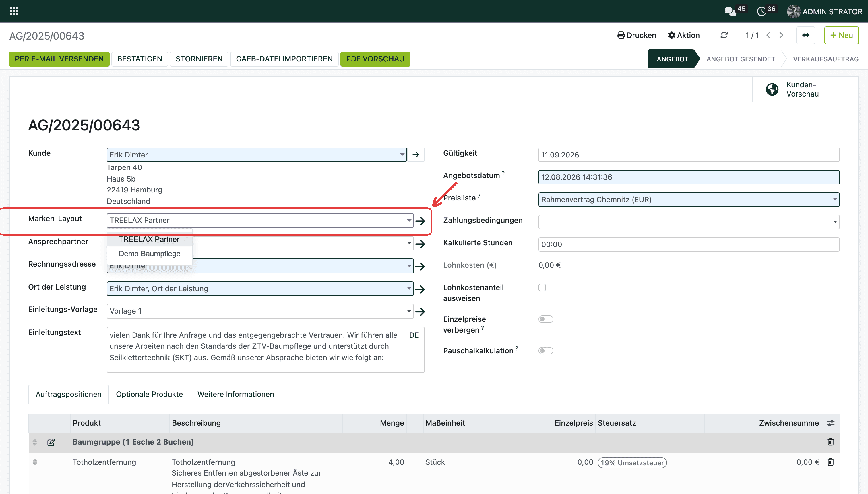The image size is (868, 494).
Task: Click the expand width double-arrow button
Action: [x=806, y=35]
